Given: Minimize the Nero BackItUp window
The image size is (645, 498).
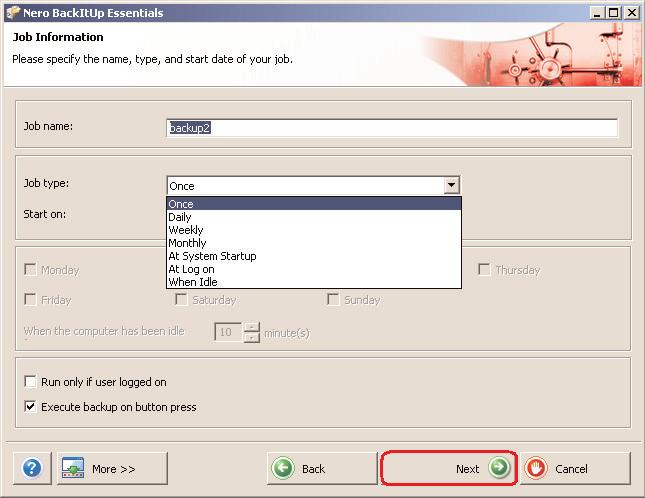Looking at the screenshot, I should point(597,13).
